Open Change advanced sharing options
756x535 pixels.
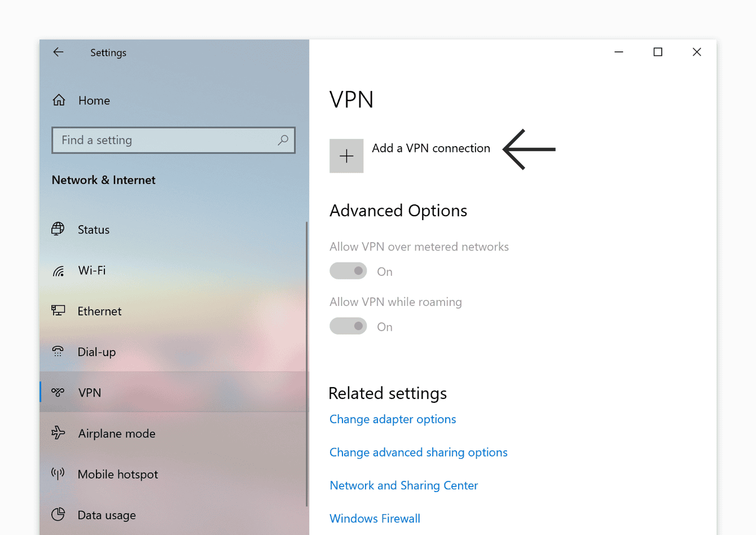click(x=419, y=452)
